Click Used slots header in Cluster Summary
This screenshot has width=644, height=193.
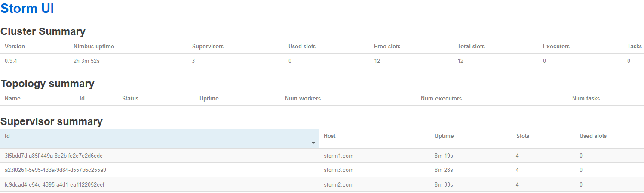pyautogui.click(x=302, y=46)
